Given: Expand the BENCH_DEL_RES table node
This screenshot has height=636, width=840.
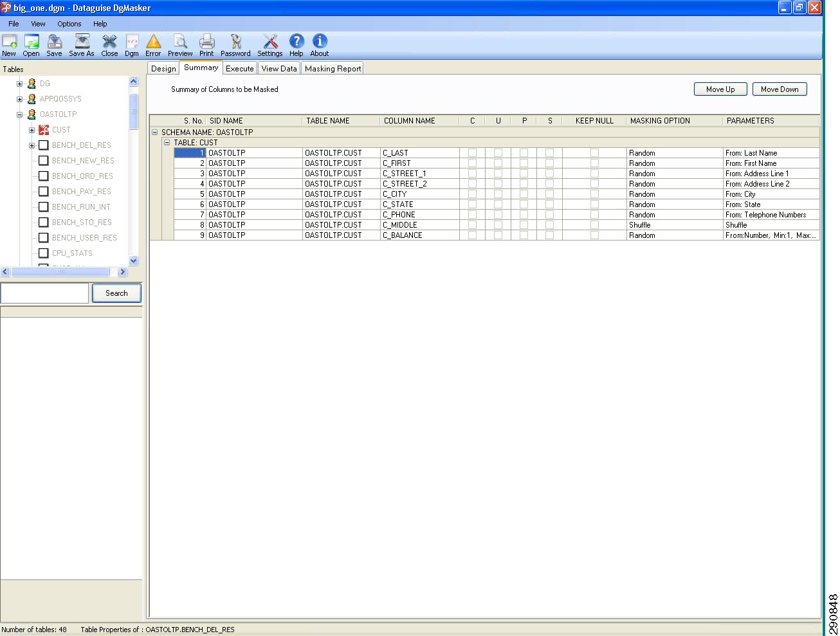Looking at the screenshot, I should (32, 145).
